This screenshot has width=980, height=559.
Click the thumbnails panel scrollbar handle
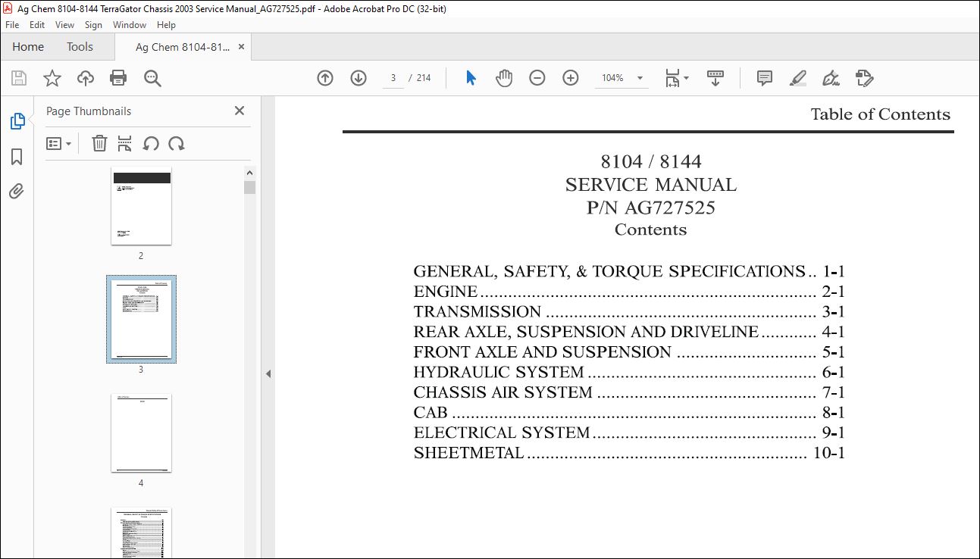click(x=249, y=187)
